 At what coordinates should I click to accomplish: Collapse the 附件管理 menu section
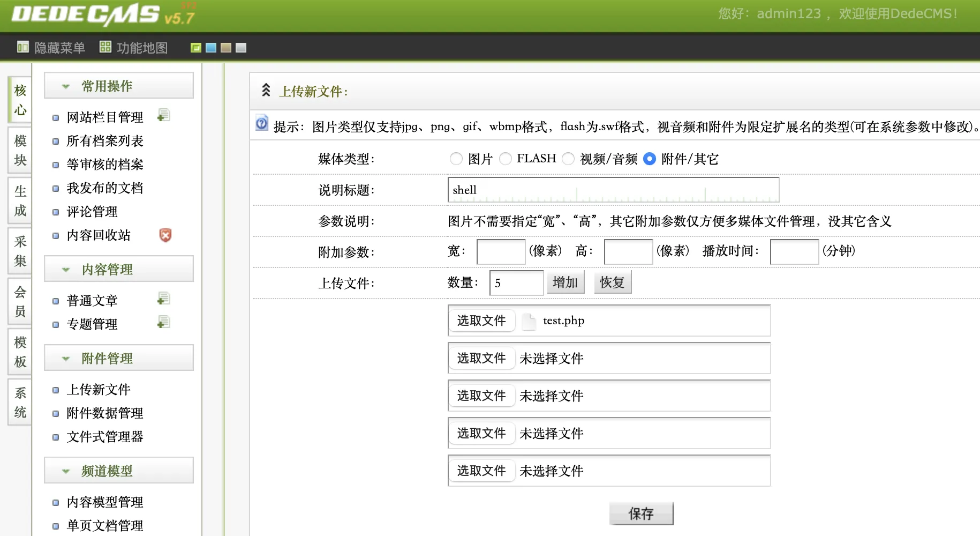pyautogui.click(x=66, y=359)
